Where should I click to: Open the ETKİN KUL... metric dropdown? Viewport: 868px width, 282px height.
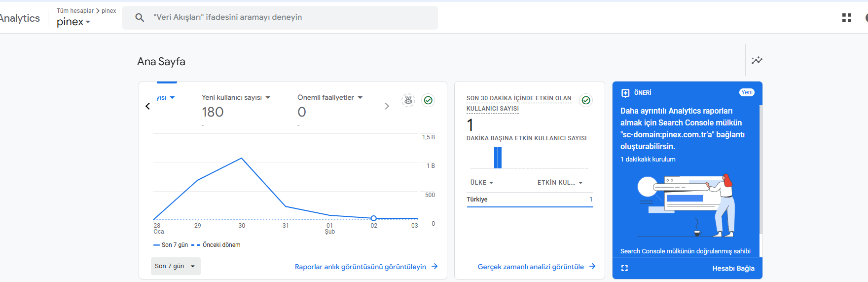560,183
